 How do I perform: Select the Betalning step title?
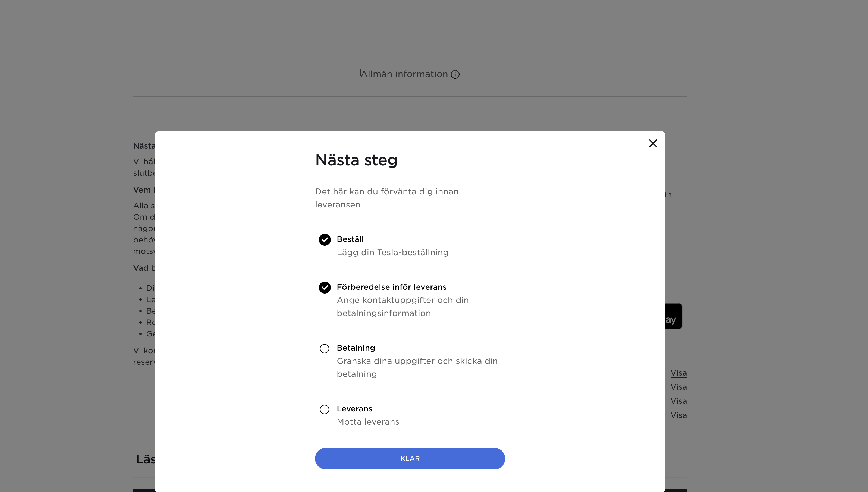(356, 348)
